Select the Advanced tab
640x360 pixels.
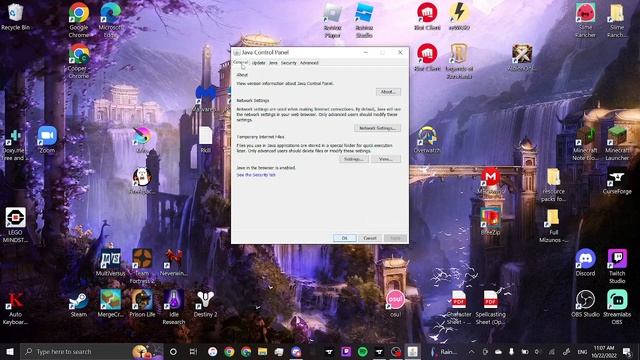(309, 63)
